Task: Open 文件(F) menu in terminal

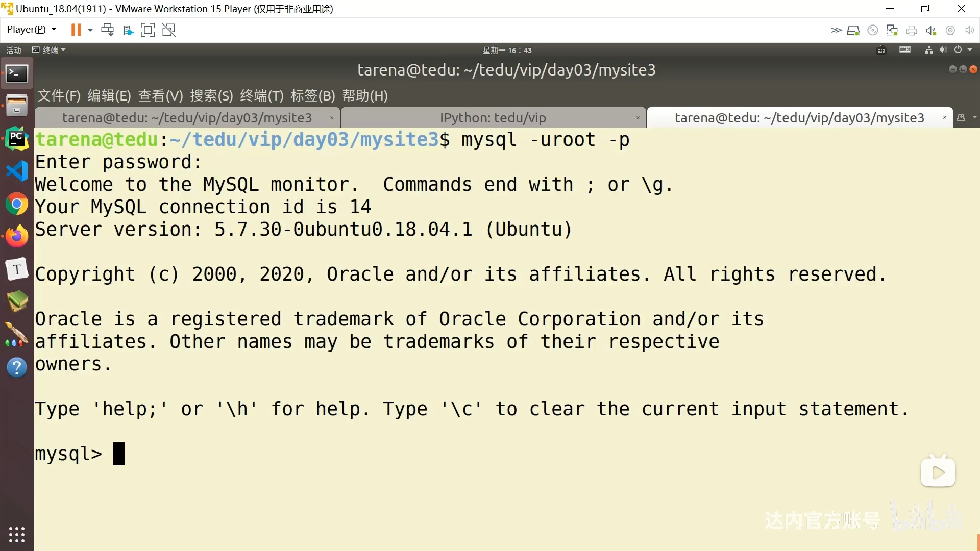Action: [59, 96]
